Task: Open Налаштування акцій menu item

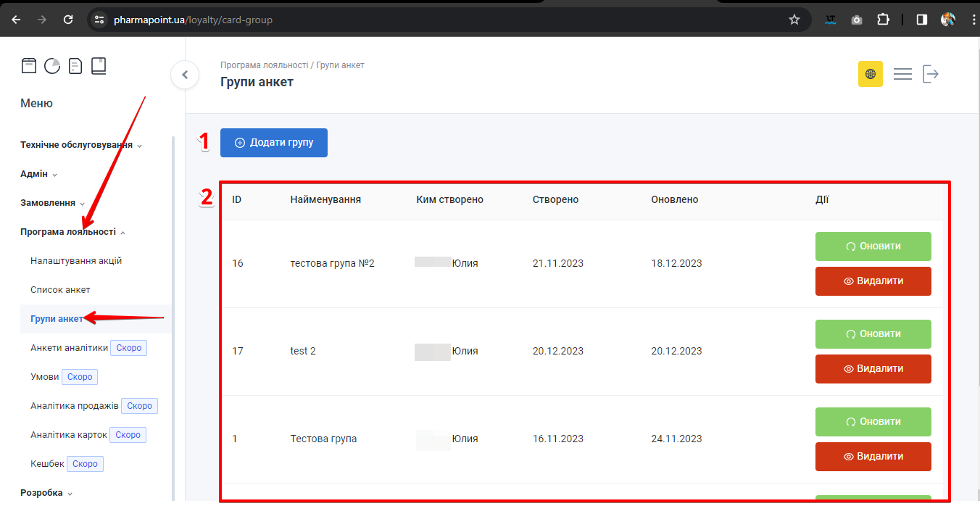Action: pos(76,261)
